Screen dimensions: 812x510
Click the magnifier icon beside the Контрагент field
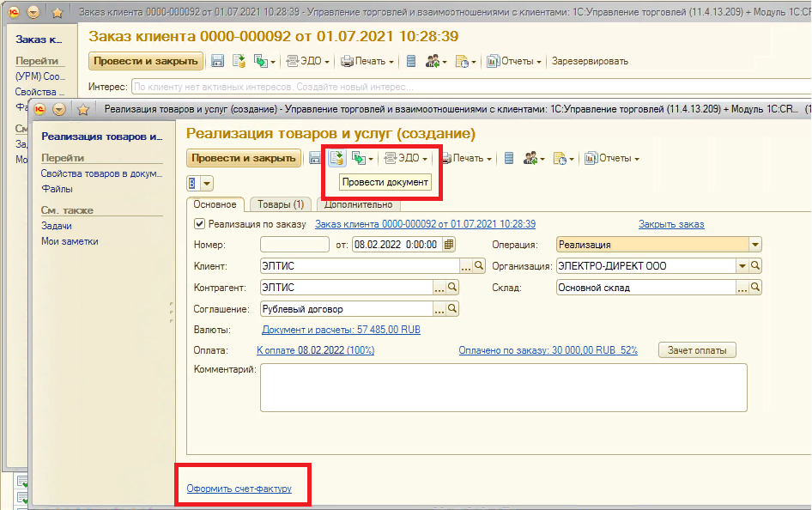pos(452,288)
